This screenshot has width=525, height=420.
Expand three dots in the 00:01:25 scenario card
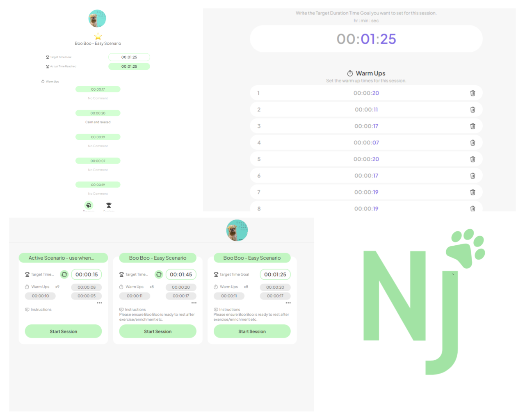click(x=288, y=303)
